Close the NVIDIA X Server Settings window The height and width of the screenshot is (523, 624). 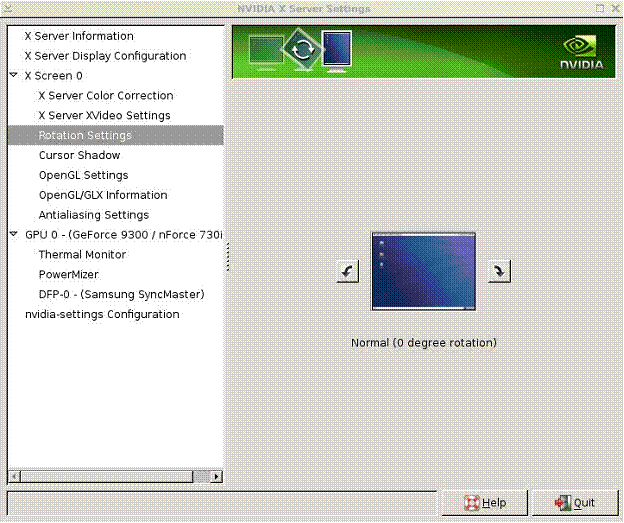616,8
